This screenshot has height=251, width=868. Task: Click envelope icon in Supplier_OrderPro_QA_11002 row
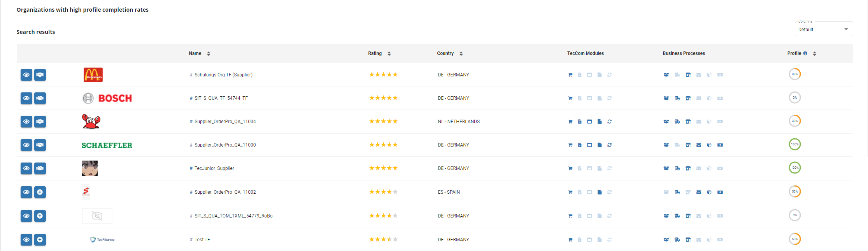pyautogui.click(x=699, y=192)
